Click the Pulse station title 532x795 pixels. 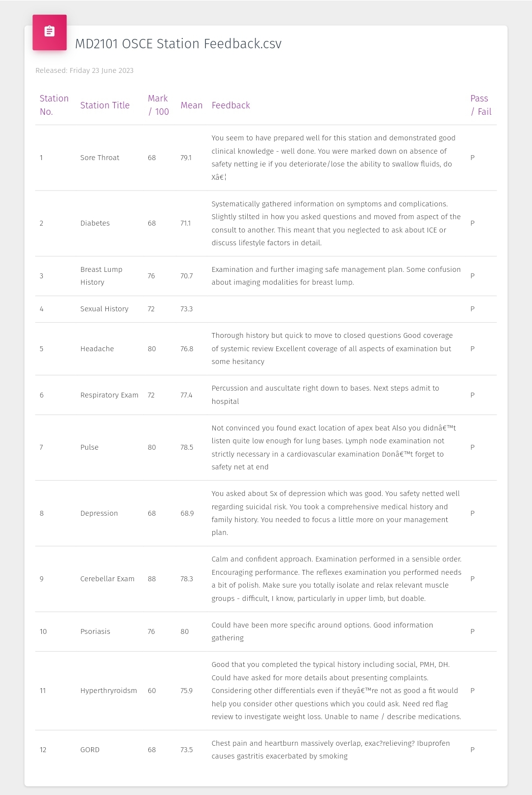pos(89,447)
